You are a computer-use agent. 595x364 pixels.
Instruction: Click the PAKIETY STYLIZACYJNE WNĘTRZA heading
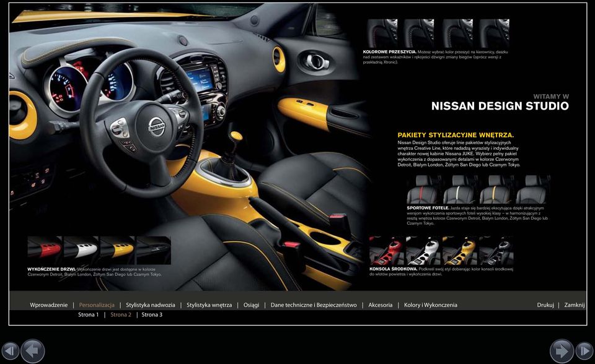(456, 135)
